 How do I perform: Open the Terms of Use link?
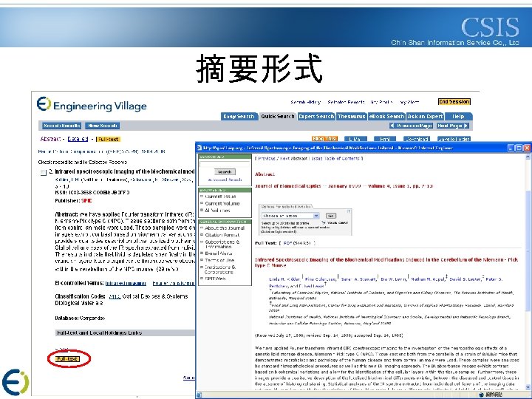pos(219,260)
